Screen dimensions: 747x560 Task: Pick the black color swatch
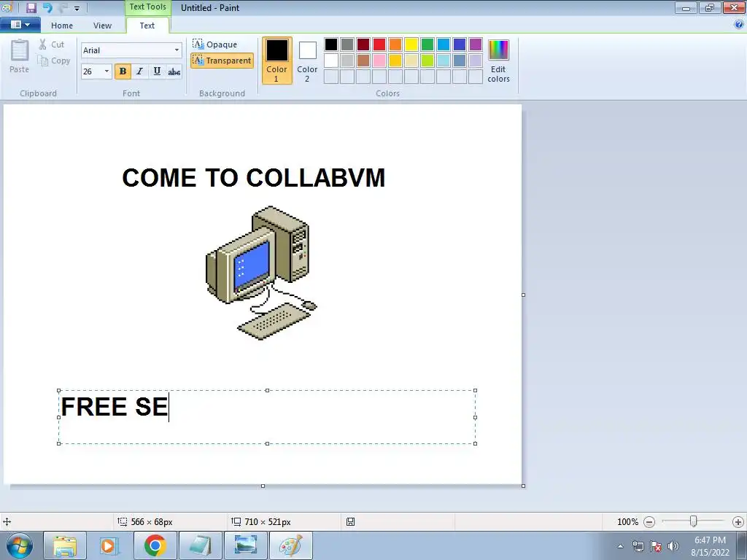tap(331, 44)
